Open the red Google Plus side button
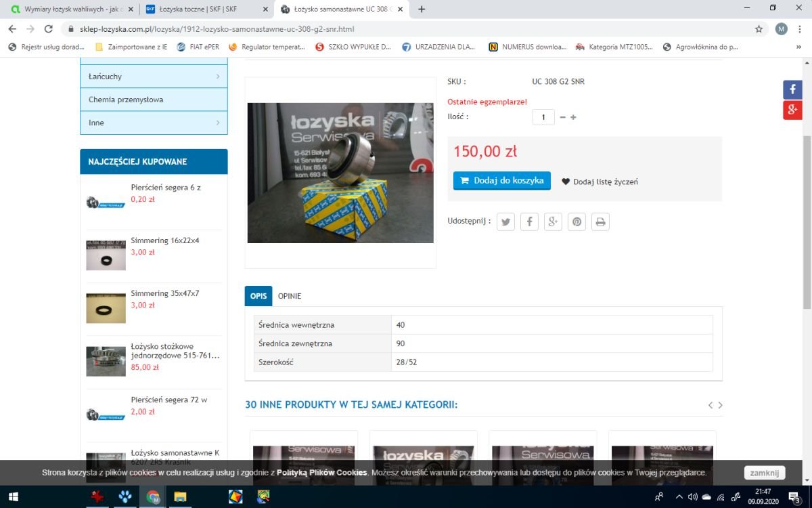 792,110
